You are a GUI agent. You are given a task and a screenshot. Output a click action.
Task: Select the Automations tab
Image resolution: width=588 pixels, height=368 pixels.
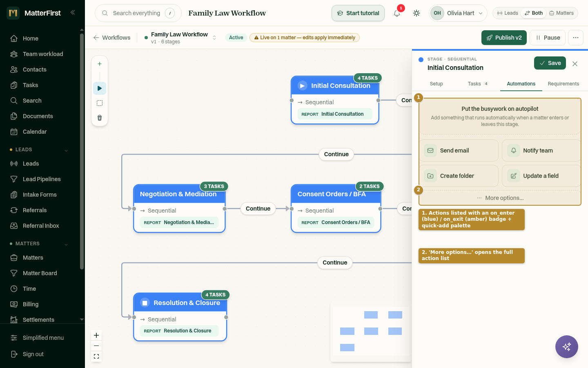pyautogui.click(x=521, y=84)
